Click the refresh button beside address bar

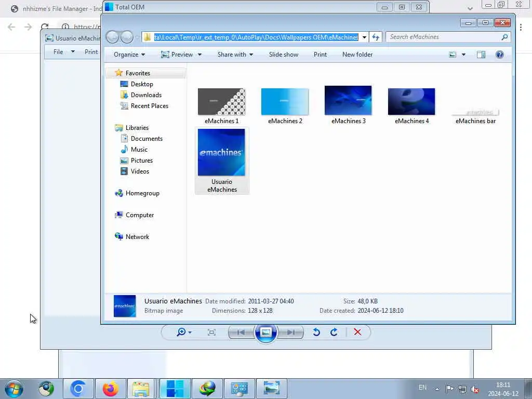tap(375, 37)
